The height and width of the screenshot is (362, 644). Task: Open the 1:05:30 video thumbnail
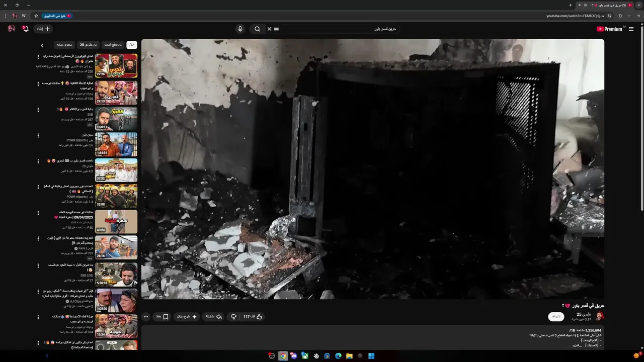tap(116, 301)
